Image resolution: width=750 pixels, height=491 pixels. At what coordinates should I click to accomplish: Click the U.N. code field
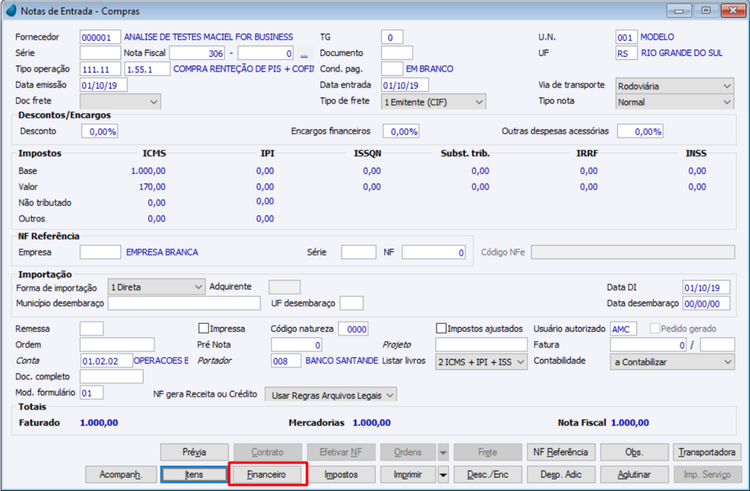pos(627,37)
